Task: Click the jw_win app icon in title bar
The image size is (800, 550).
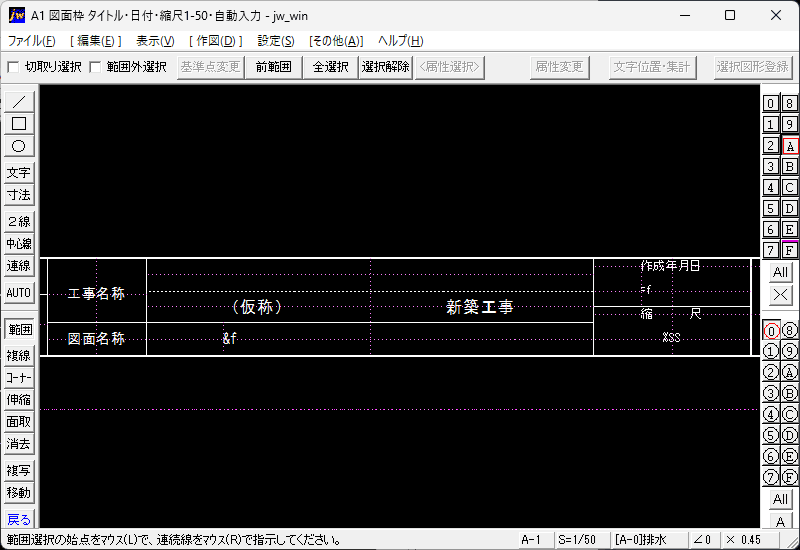Action: pos(16,15)
